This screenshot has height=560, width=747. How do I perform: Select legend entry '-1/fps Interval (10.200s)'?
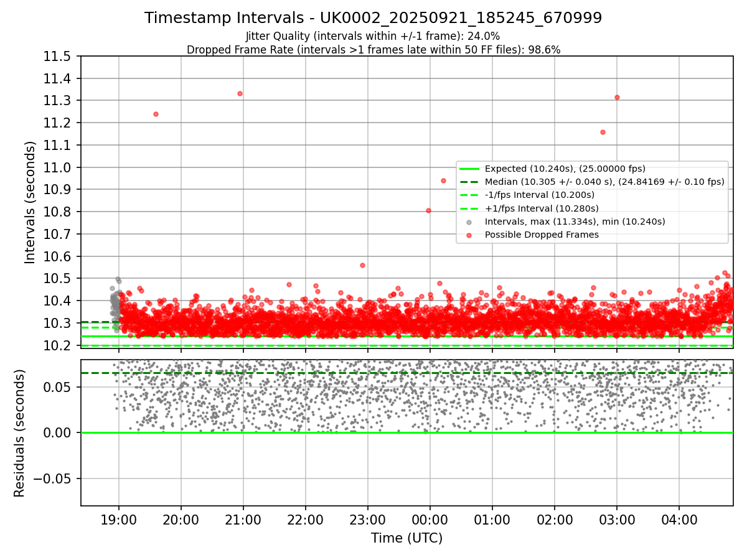[540, 195]
